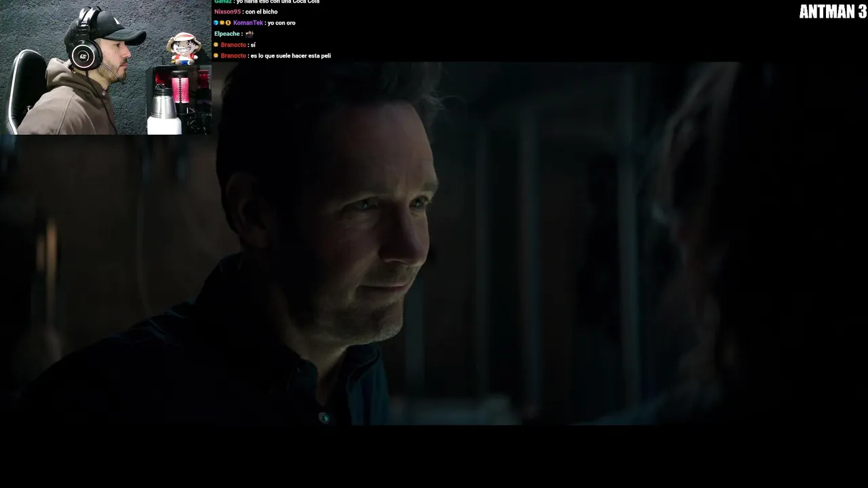Screen dimensions: 868x488
Task: Open the KomanTek chat username
Action: [x=248, y=23]
